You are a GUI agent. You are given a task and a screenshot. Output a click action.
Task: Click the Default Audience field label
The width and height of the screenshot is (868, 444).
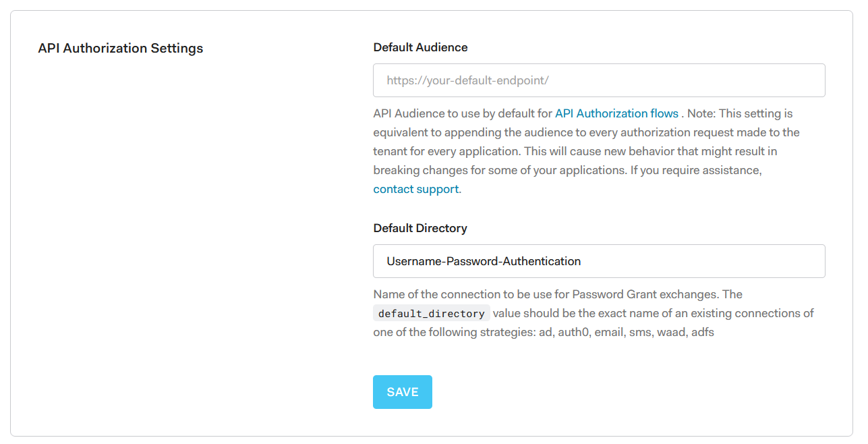[420, 47]
